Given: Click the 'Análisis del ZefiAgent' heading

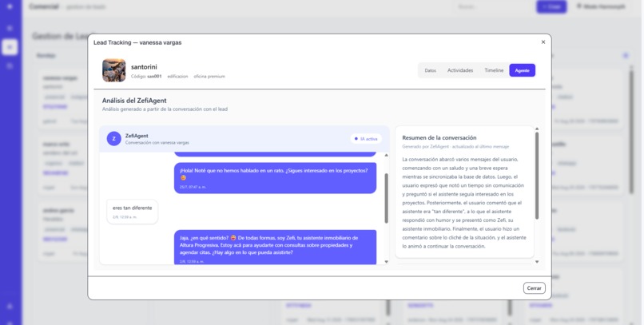Looking at the screenshot, I should [134, 101].
